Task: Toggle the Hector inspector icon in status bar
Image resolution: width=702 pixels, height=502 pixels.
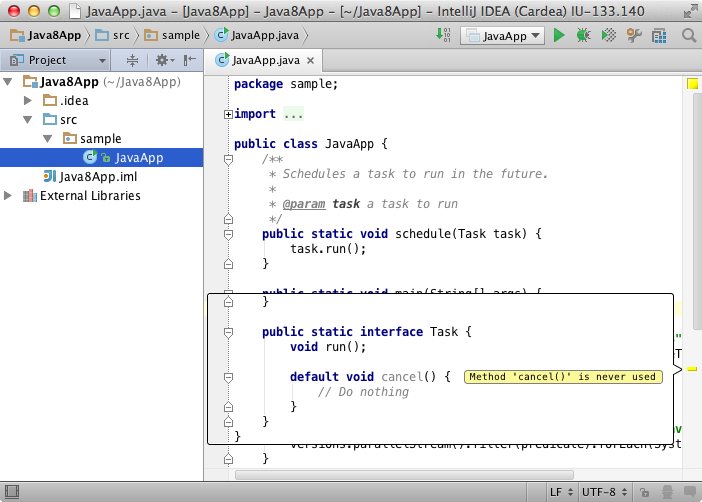Action: (667, 493)
